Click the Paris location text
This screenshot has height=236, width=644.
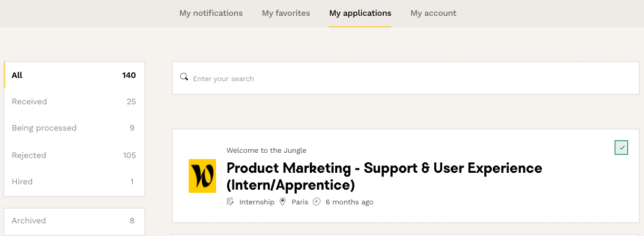[300, 202]
